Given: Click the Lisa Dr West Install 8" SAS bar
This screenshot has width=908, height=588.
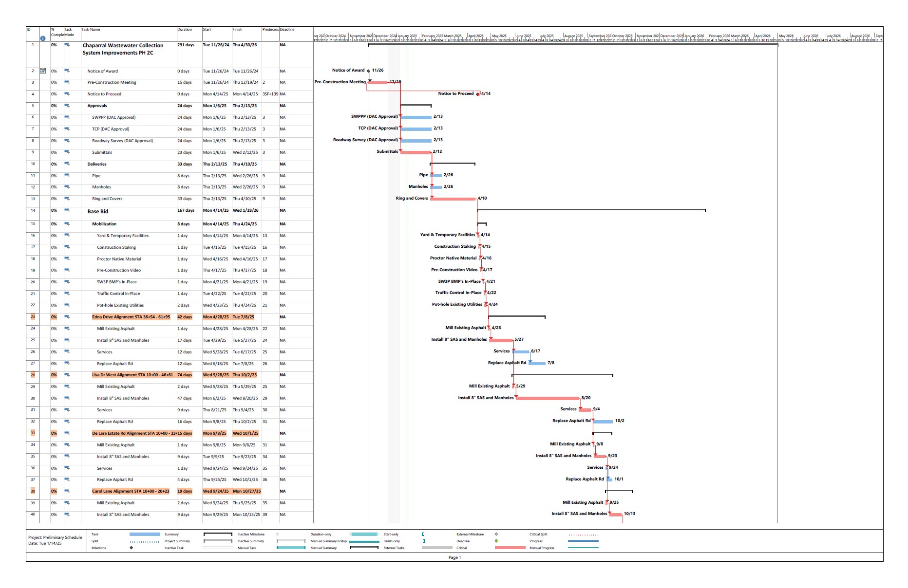Looking at the screenshot, I should [548, 398].
